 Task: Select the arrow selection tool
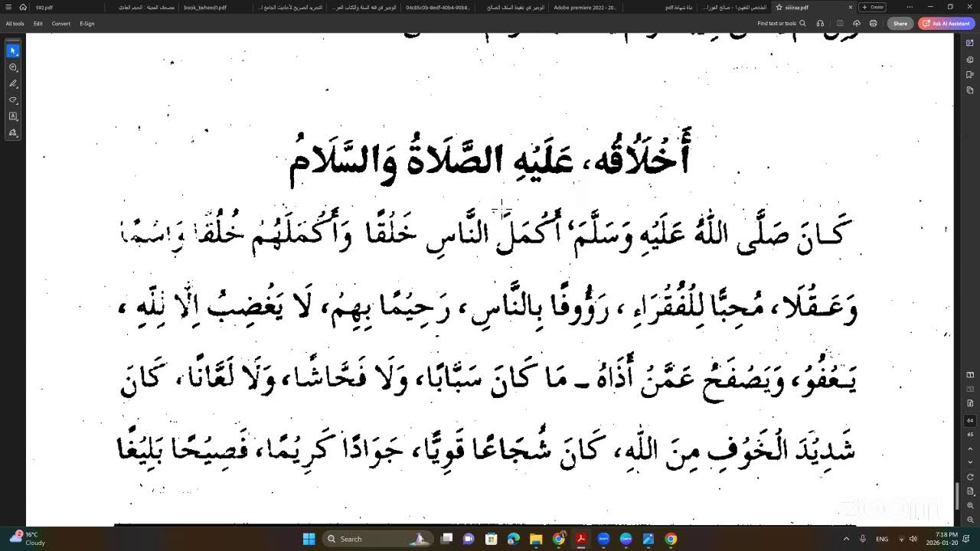click(13, 51)
